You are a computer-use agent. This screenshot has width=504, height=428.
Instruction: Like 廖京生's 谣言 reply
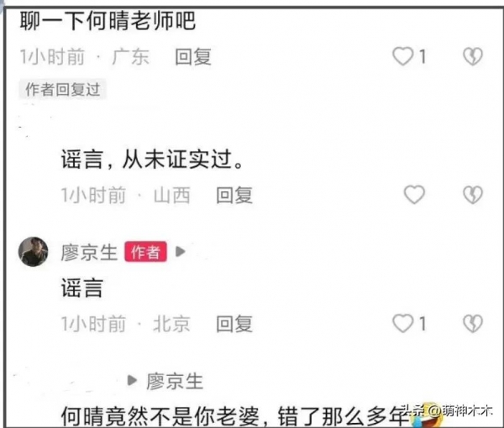[x=403, y=323]
